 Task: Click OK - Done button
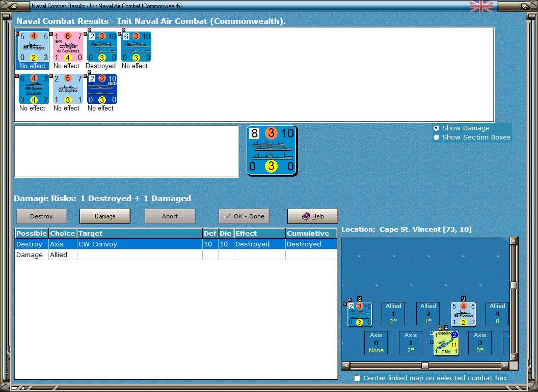[x=244, y=216]
